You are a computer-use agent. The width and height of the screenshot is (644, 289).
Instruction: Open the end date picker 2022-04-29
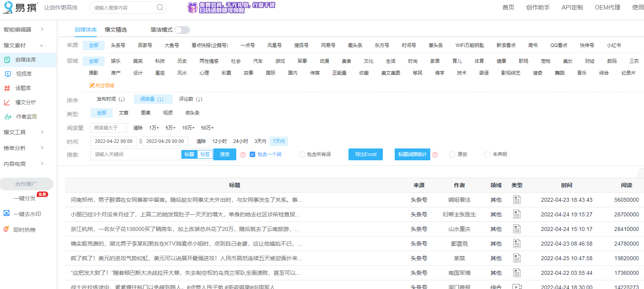click(x=165, y=141)
